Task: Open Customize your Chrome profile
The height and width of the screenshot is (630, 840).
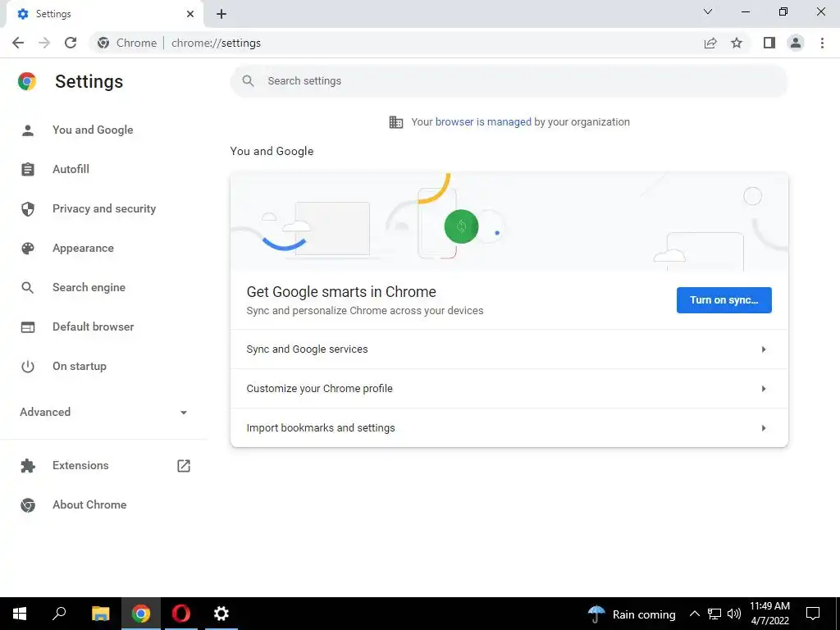Action: (509, 389)
